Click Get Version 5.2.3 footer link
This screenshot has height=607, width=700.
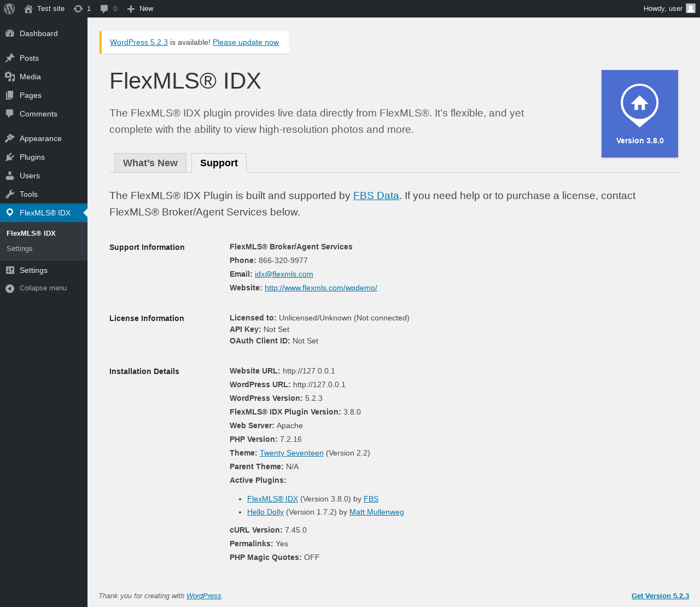[x=660, y=596]
